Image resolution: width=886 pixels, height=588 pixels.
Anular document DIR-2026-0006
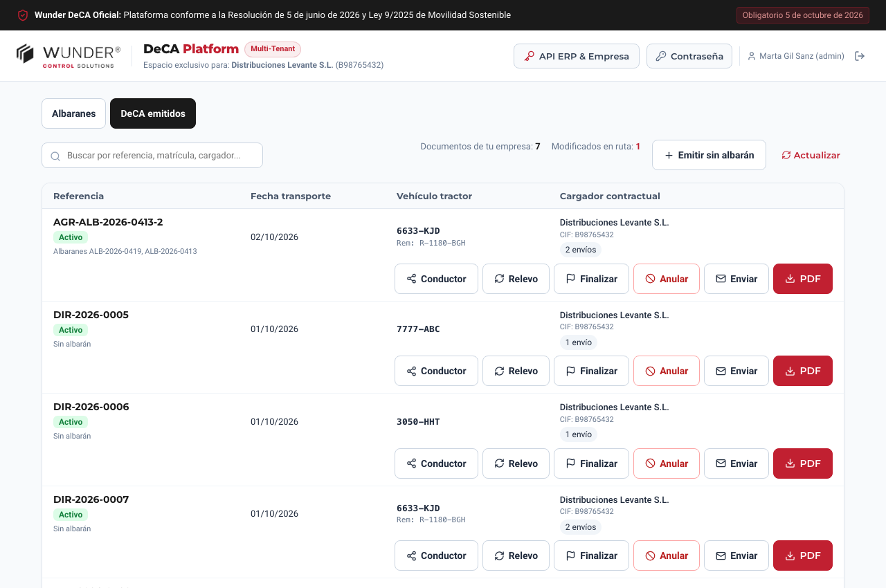pos(667,463)
